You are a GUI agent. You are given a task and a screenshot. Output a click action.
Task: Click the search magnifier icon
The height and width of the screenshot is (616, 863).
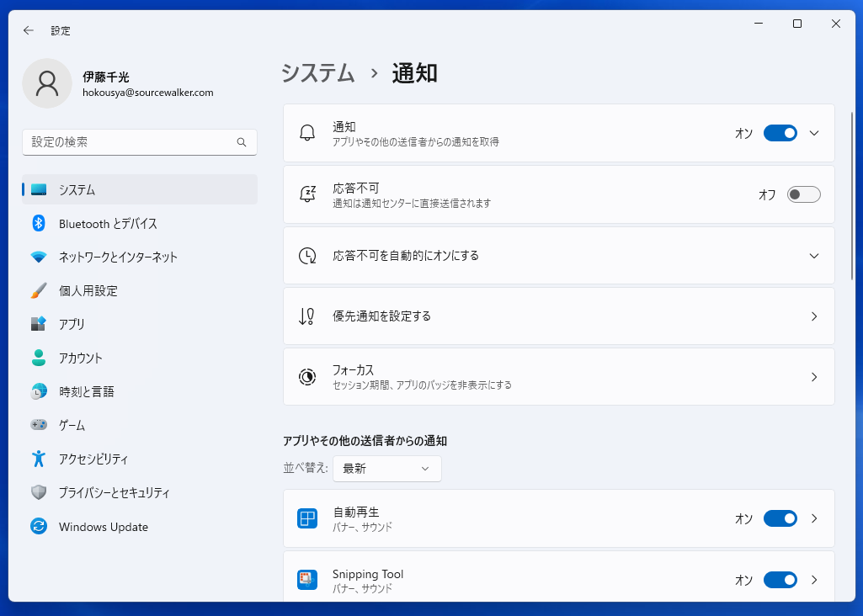click(x=242, y=142)
